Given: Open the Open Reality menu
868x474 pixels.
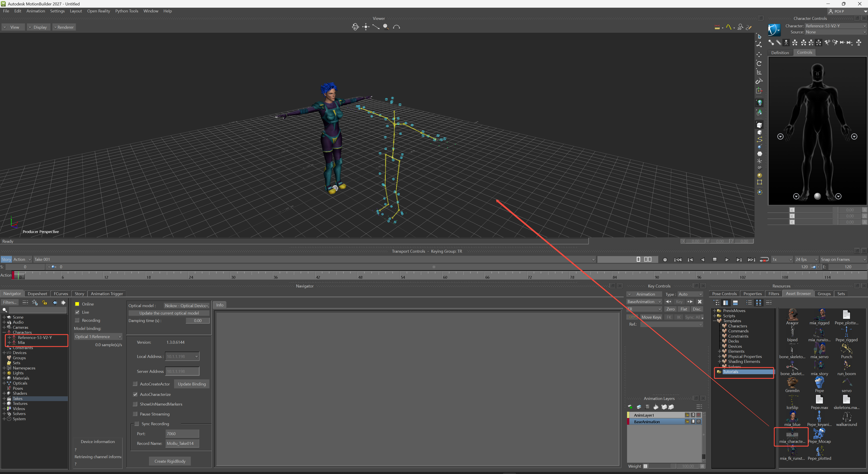Looking at the screenshot, I should [98, 11].
